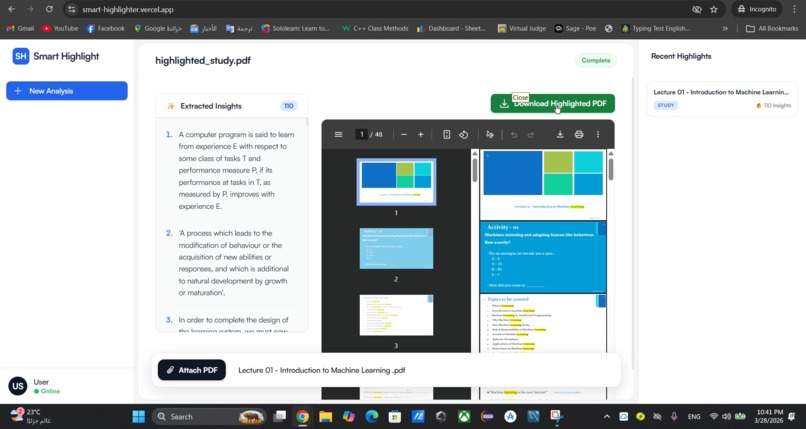This screenshot has height=429, width=806.
Task: Click the Incognito indicator
Action: coord(757,9)
